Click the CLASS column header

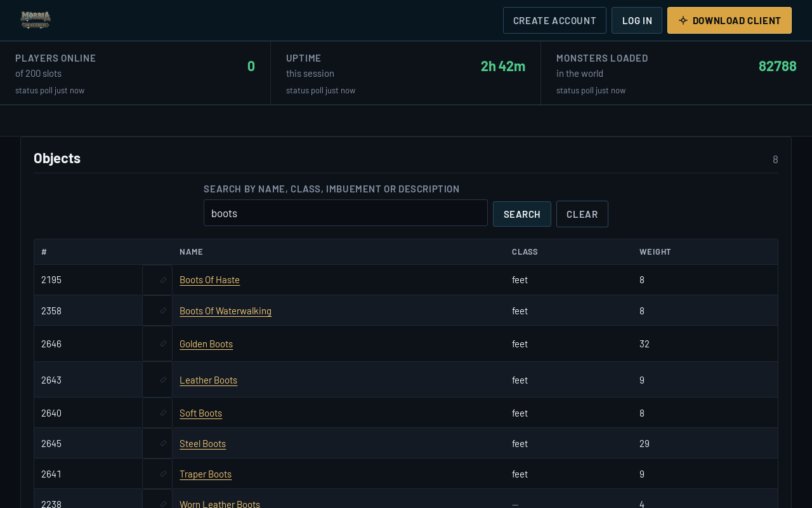click(525, 251)
